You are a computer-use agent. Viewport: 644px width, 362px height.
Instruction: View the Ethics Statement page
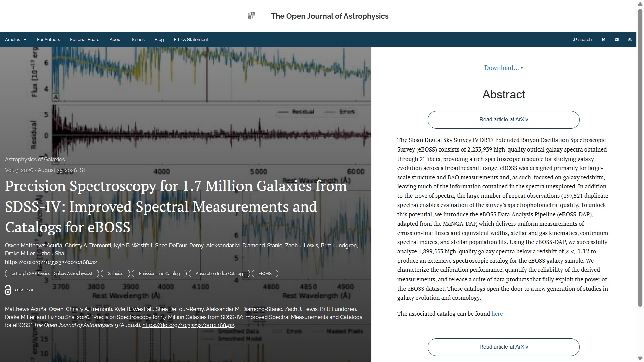(191, 39)
